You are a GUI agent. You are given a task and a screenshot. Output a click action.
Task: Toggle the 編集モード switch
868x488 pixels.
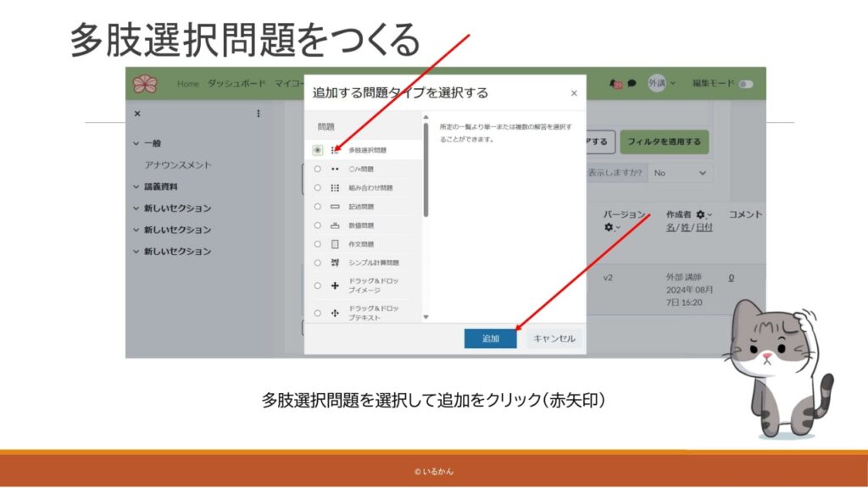pos(745,84)
